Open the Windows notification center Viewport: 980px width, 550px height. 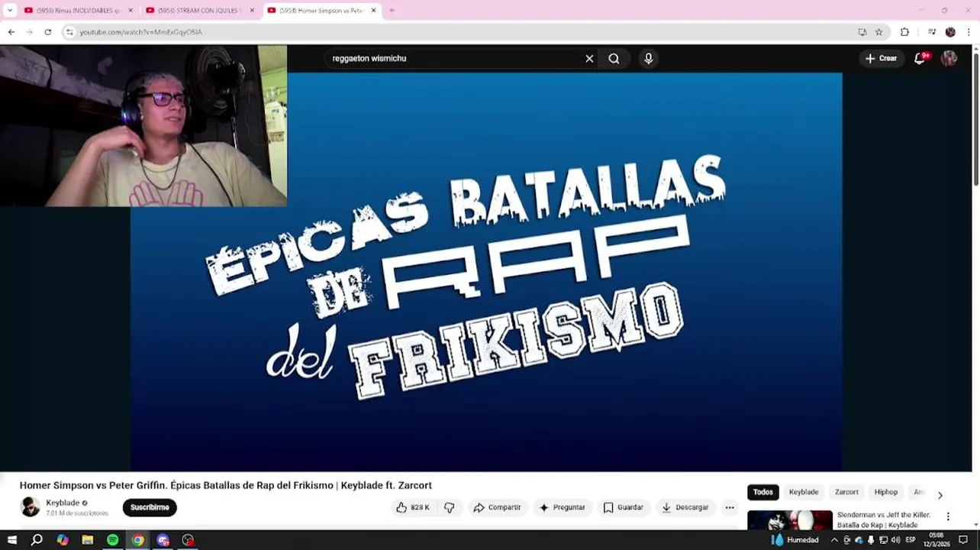pos(963,540)
